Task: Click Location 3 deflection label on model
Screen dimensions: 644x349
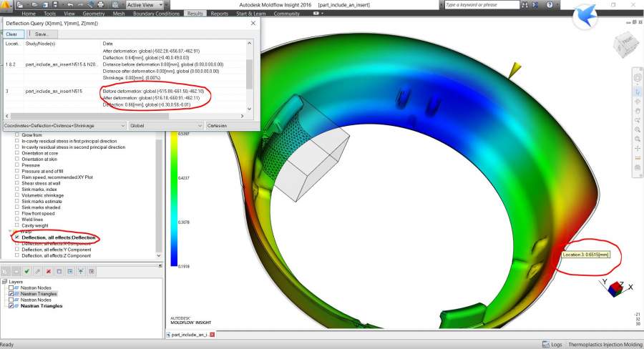Action: pyautogui.click(x=585, y=255)
